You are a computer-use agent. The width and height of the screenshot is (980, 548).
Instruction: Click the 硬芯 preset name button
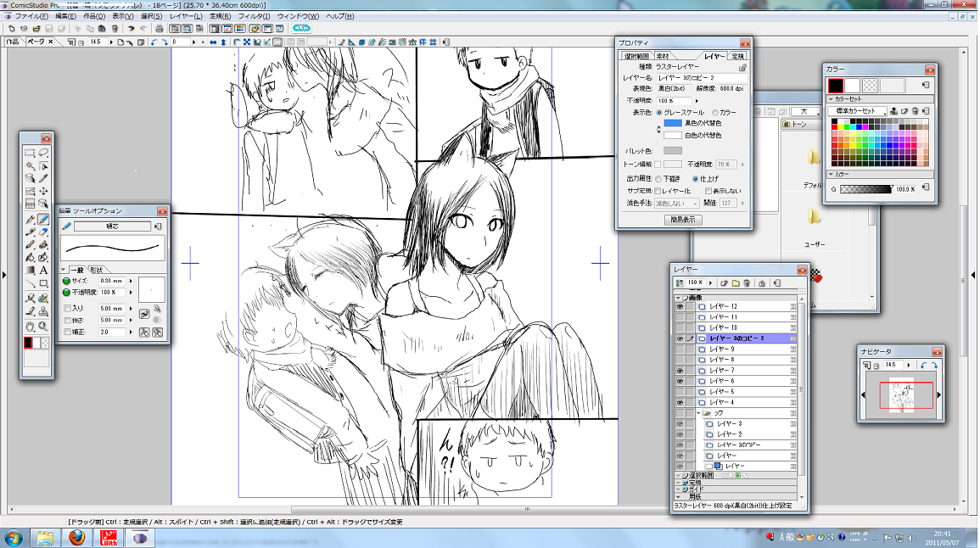pyautogui.click(x=112, y=226)
